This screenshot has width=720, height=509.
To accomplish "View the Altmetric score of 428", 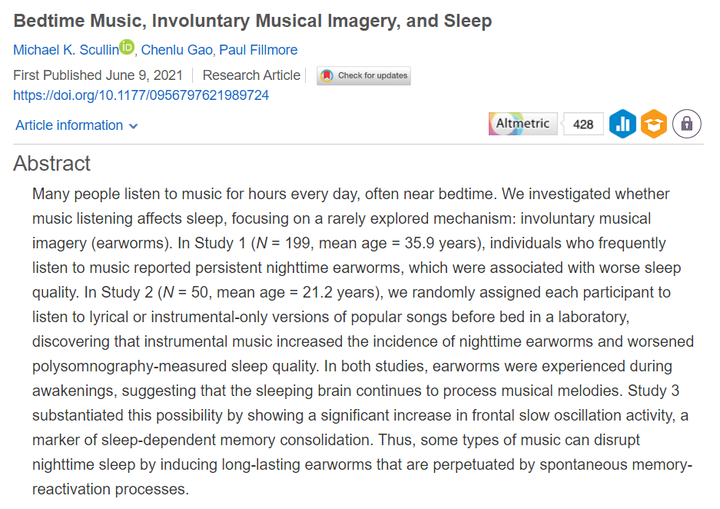I will point(583,124).
